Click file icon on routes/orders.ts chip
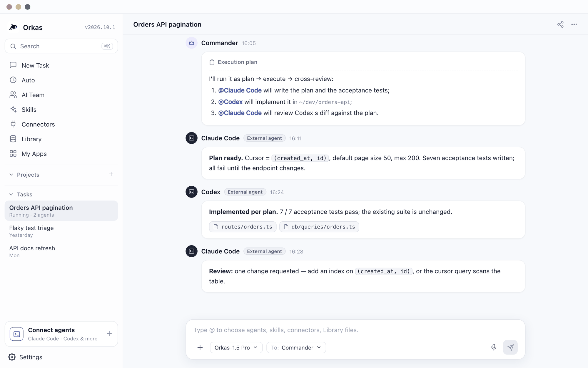This screenshot has width=588, height=368. [x=216, y=227]
